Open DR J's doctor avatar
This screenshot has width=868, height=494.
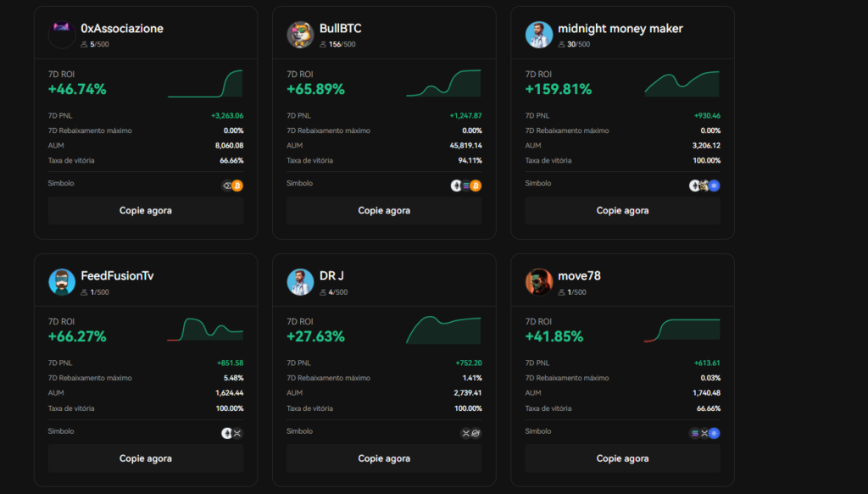pyautogui.click(x=300, y=282)
